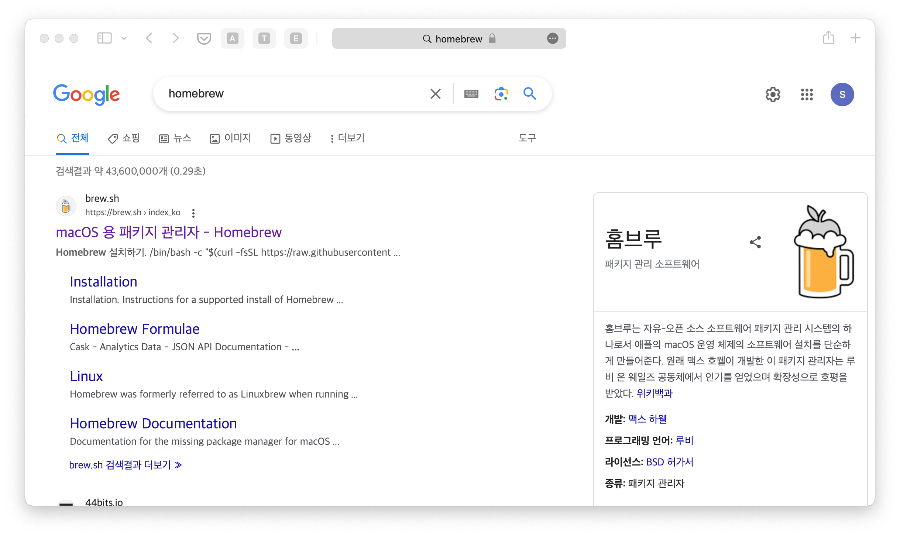This screenshot has width=900, height=536.
Task: Switch to the 쇼핑 tab
Action: [124, 138]
